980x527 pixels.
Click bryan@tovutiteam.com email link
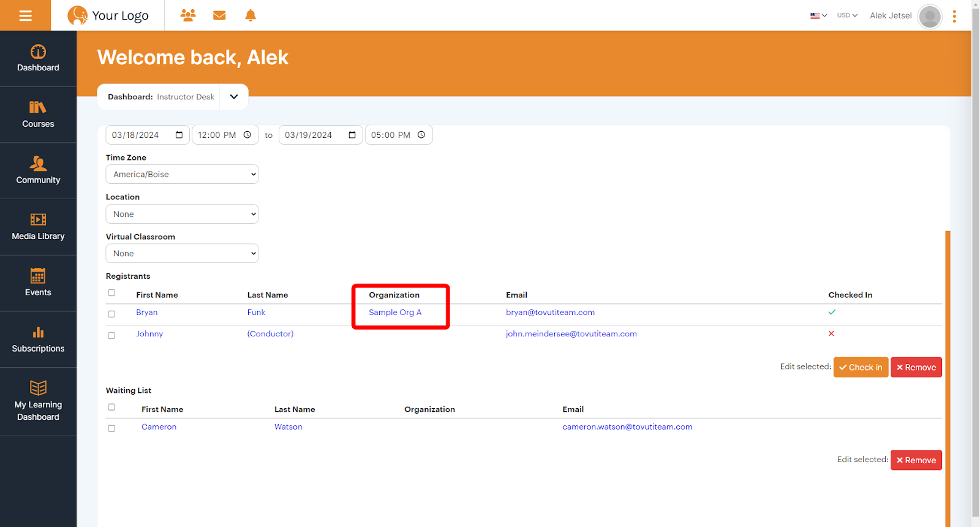pos(550,313)
